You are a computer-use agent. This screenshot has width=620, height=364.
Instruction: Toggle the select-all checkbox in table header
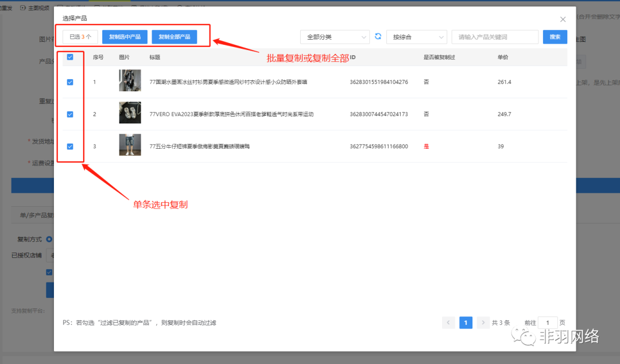[70, 57]
